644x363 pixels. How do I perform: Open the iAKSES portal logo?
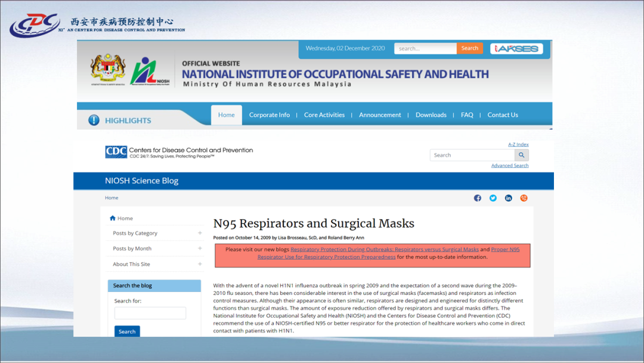tap(516, 48)
